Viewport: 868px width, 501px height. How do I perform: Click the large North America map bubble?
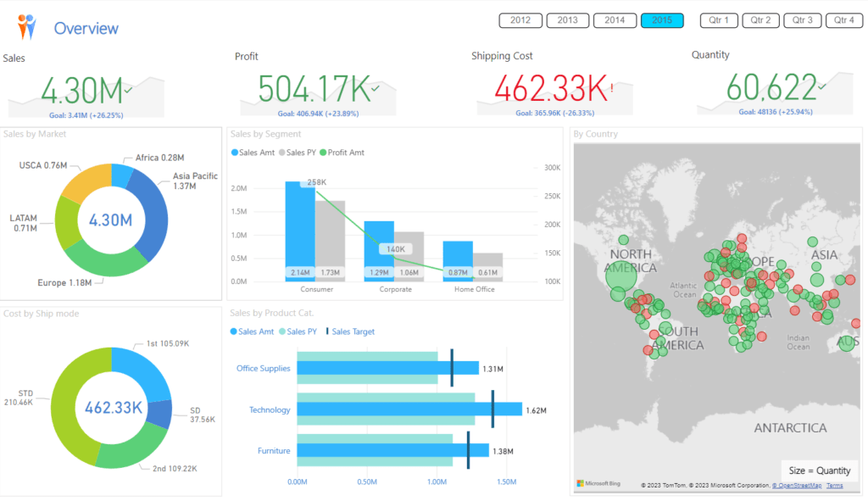[x=621, y=276]
